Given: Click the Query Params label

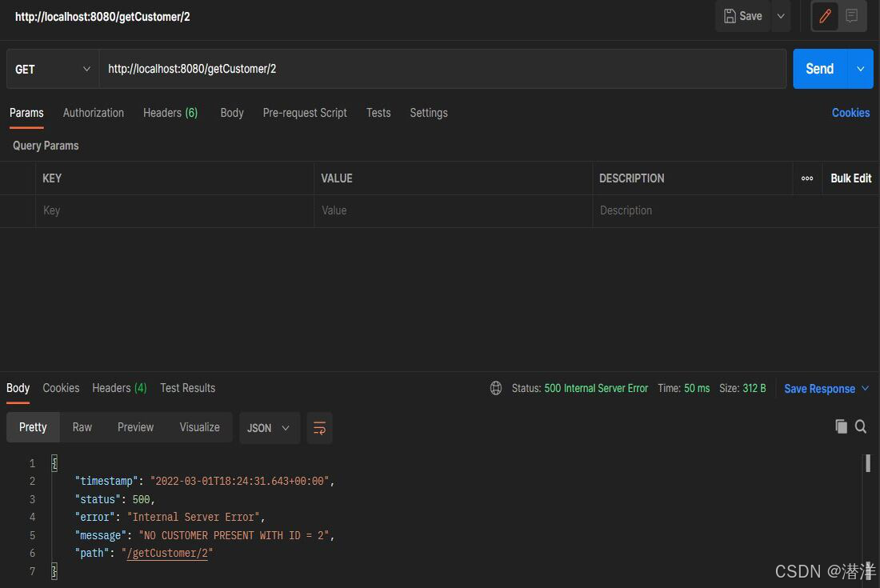Looking at the screenshot, I should tap(46, 146).
